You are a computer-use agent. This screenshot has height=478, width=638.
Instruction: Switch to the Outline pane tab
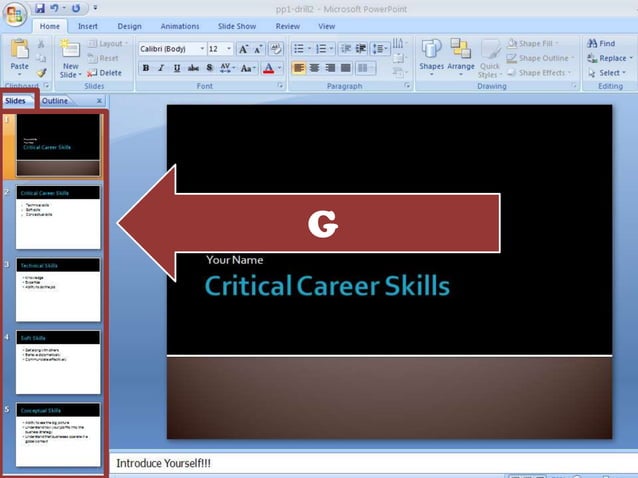55,101
